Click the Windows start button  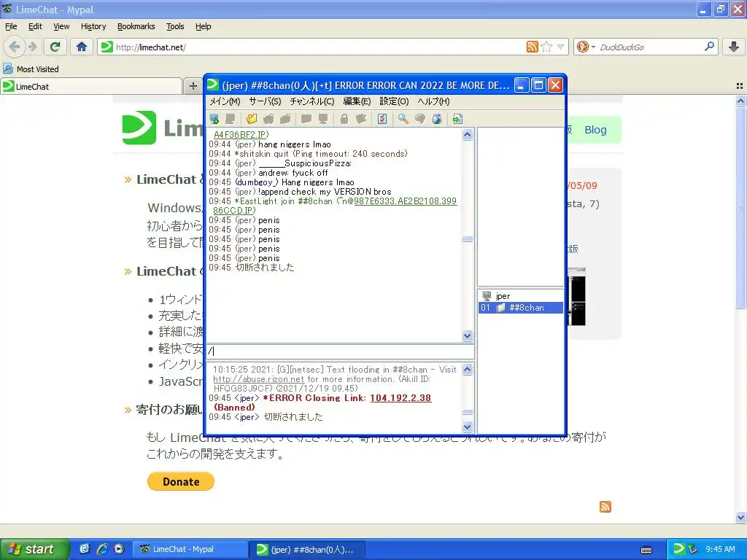[x=35, y=549]
